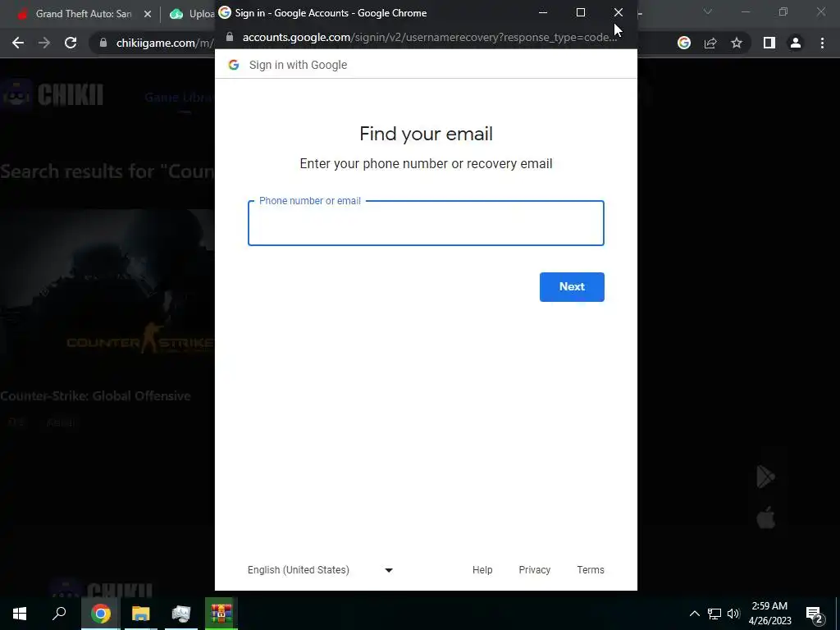Click the Chikii logo in page header
Screen dimensions: 840x630
pos(52,95)
